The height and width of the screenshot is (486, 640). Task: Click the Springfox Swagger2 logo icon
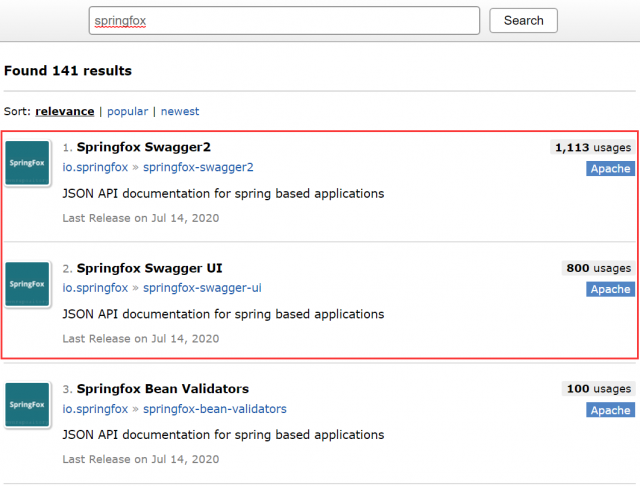27,163
